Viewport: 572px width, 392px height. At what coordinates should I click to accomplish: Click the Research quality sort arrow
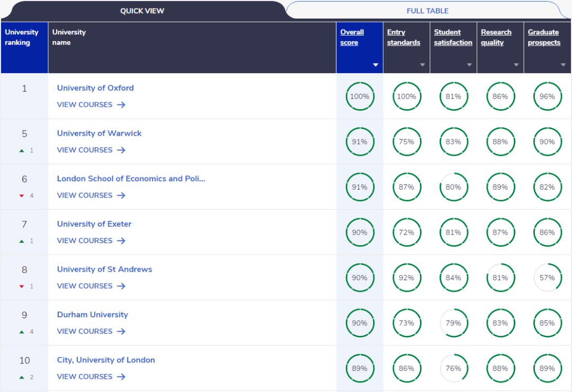click(x=516, y=65)
